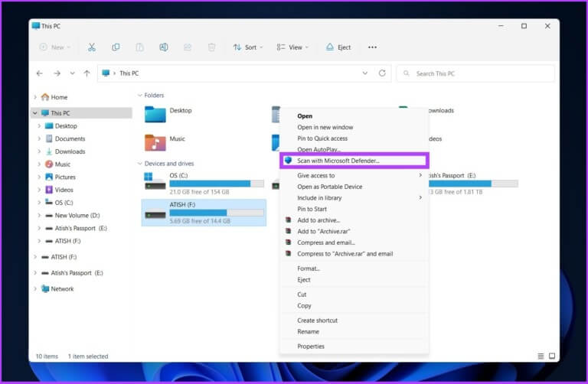Screen dimensions: 588x384
Task: Click Atish's Passport (E:) storage usage bar
Action: point(473,184)
